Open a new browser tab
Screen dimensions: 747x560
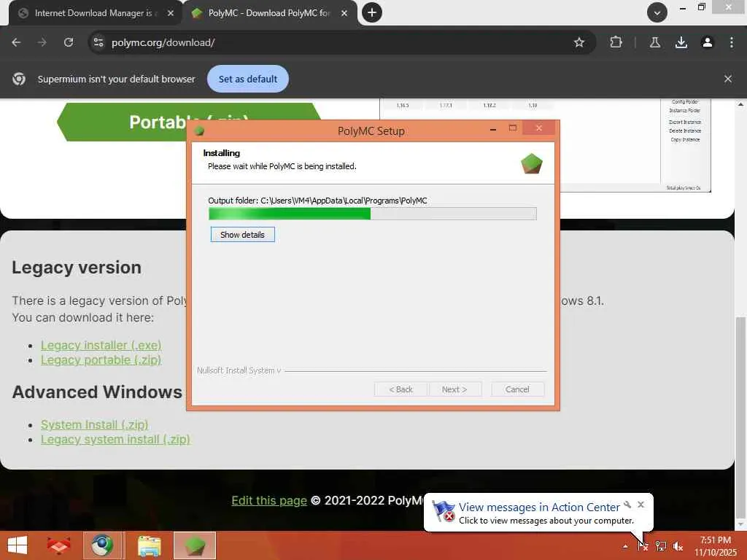371,12
